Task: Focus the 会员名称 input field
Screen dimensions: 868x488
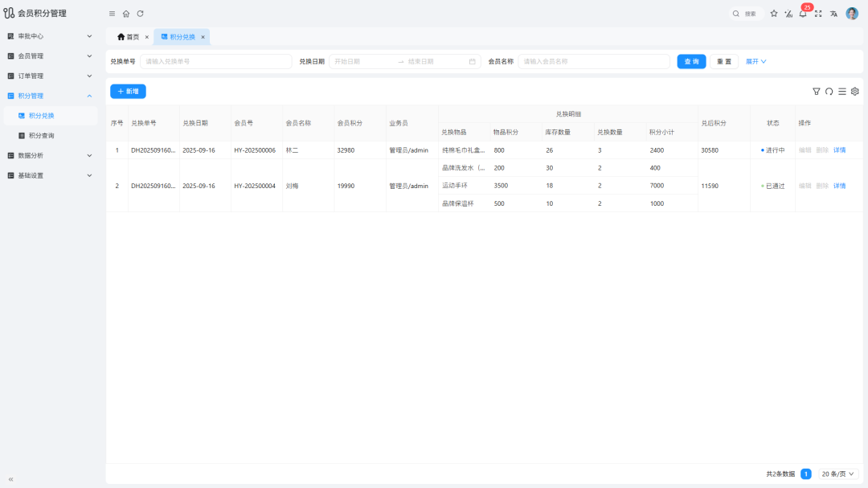Action: point(593,61)
